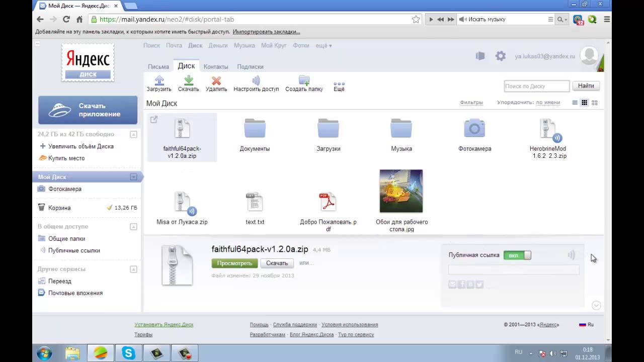Open the Фильтры link
Viewport: 644px width, 362px height.
471,103
